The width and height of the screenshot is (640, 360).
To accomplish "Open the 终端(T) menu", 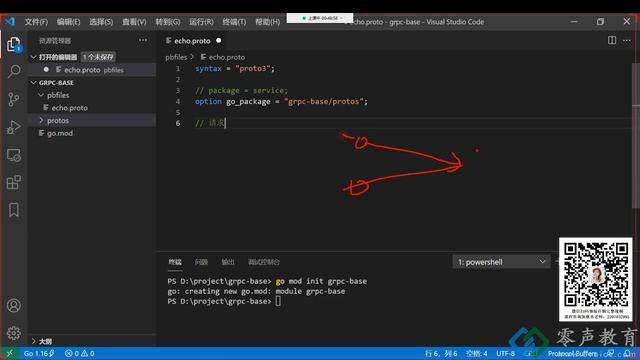I will coord(234,22).
